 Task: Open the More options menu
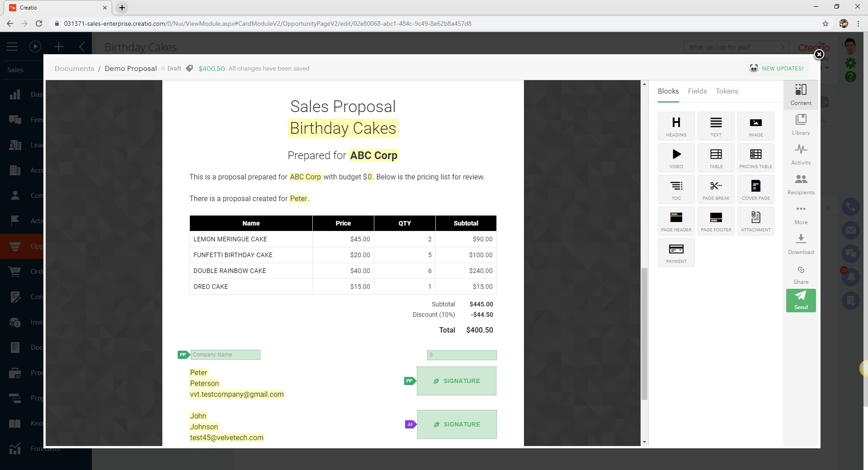tap(801, 214)
